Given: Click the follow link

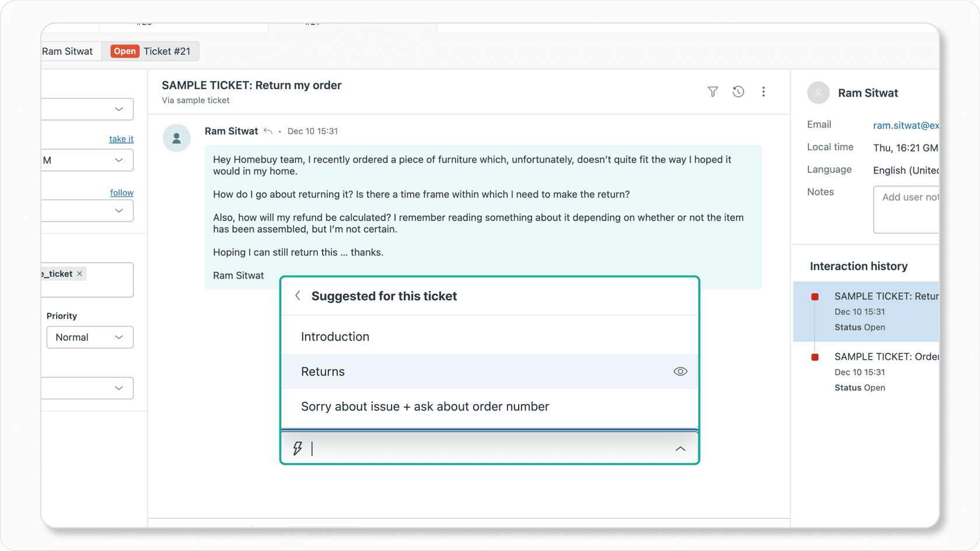Looking at the screenshot, I should click(121, 192).
